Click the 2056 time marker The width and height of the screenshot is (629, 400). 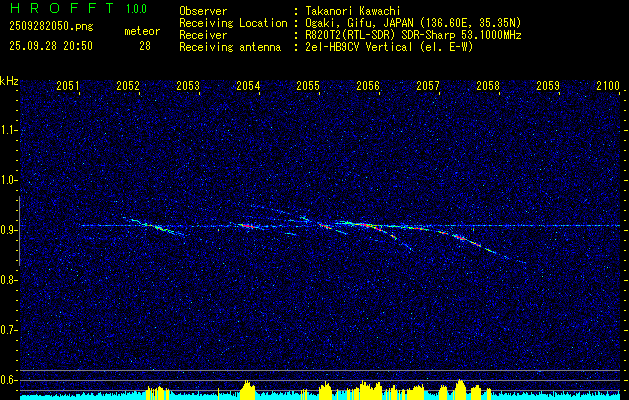pos(368,86)
